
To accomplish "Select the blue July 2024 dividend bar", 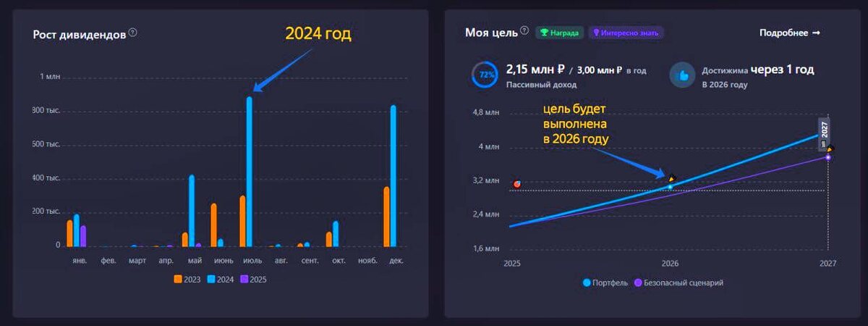I will [250, 172].
